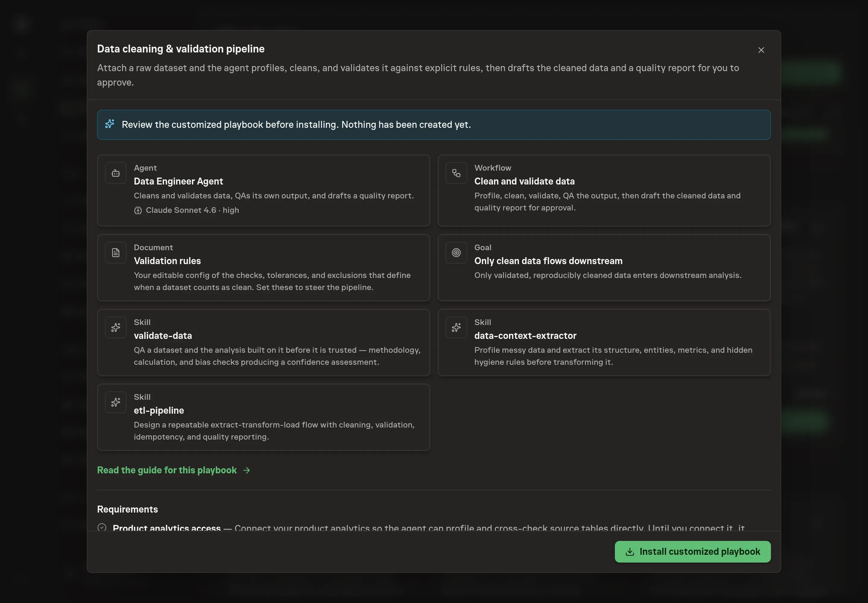This screenshot has height=603, width=868.
Task: Click the brain icon next to Claude Sonnet 4.6
Action: 138,210
